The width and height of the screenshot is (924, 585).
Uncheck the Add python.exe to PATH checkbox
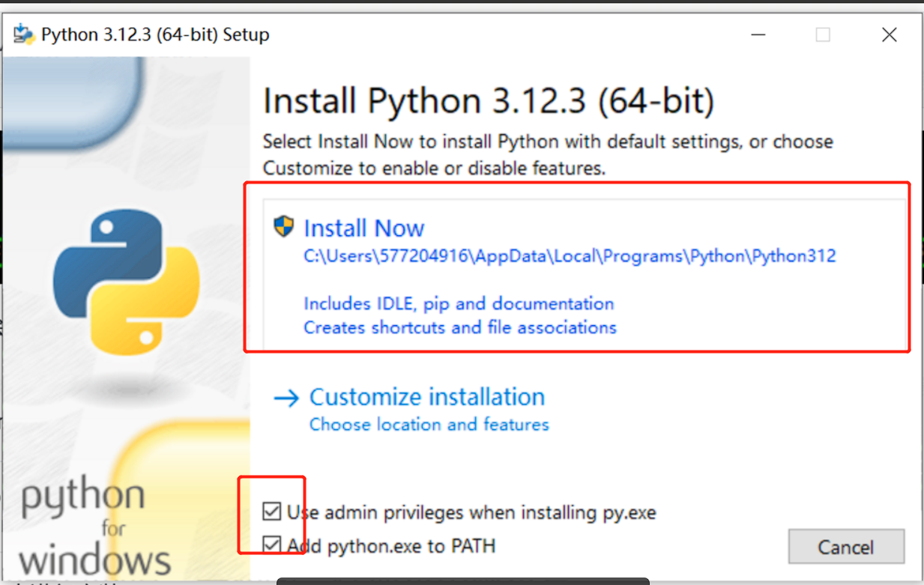point(271,545)
